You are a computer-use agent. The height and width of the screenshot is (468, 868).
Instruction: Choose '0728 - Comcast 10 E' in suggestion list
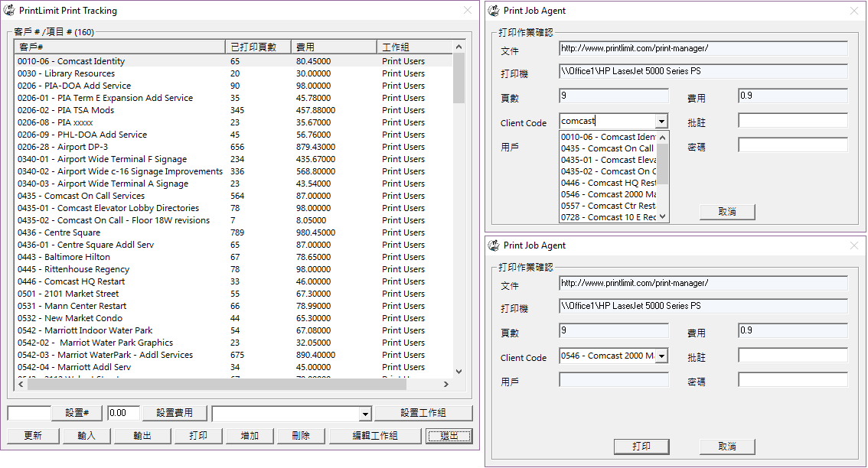point(609,217)
